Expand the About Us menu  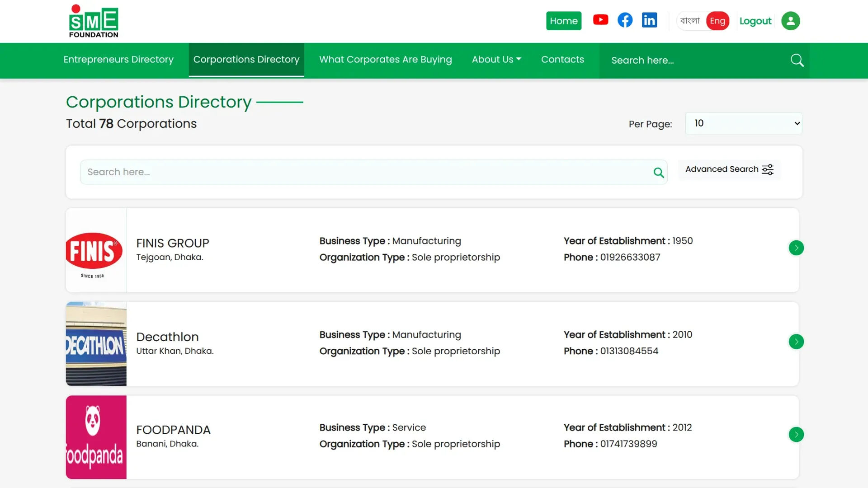click(x=496, y=60)
